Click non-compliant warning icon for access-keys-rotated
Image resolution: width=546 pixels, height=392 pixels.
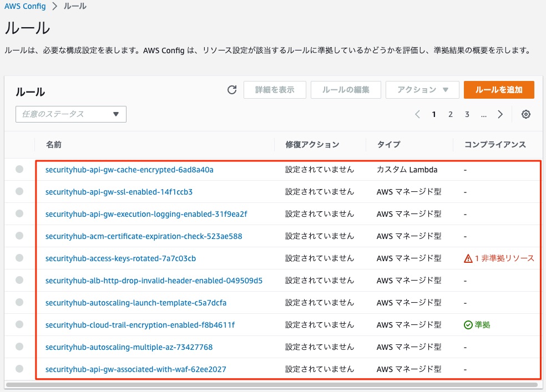click(468, 258)
